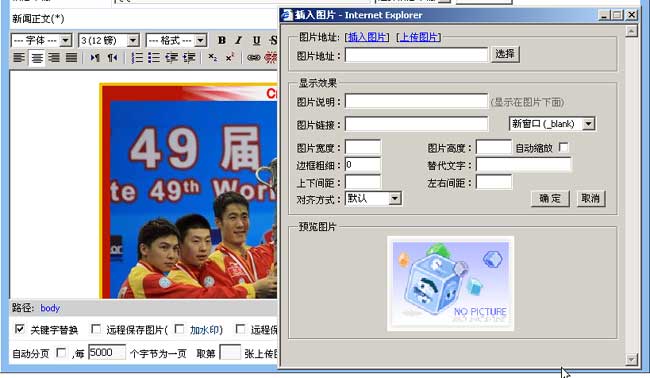Toggle bold formatting in editor toolbar

tap(222, 40)
